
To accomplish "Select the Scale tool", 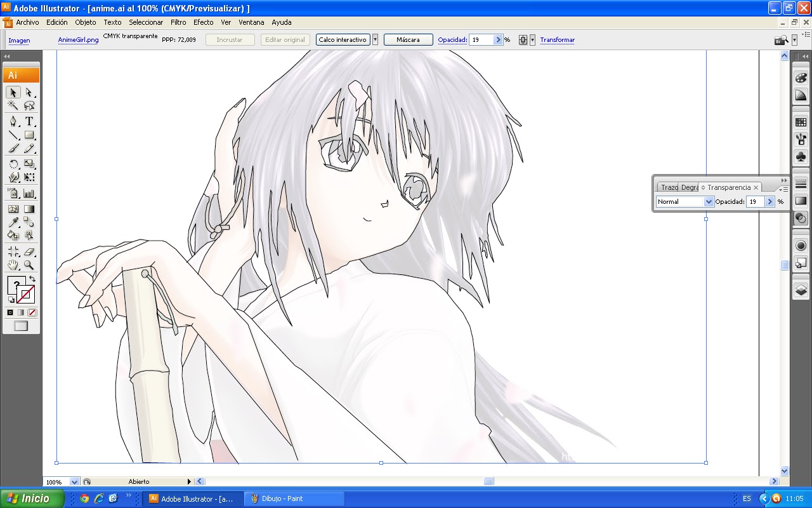I will 29,164.
